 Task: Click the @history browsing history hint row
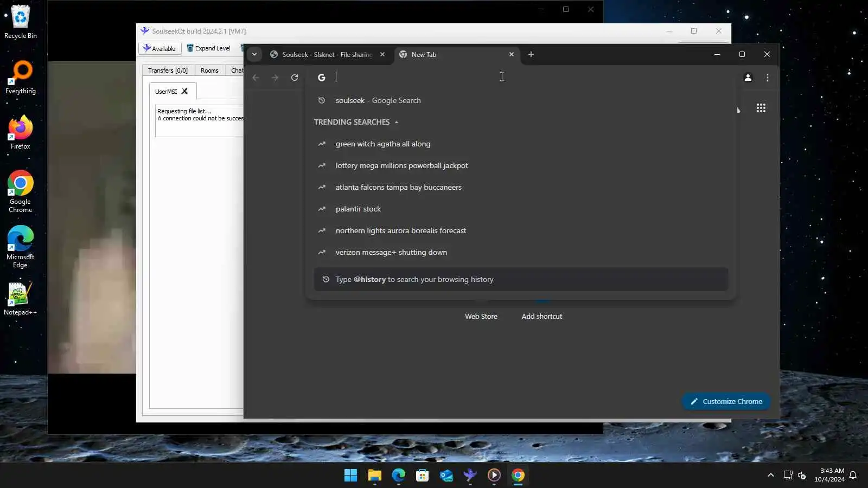tap(521, 279)
